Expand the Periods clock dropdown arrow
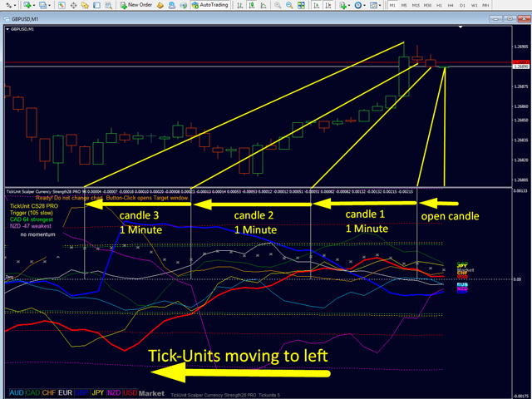 point(364,6)
